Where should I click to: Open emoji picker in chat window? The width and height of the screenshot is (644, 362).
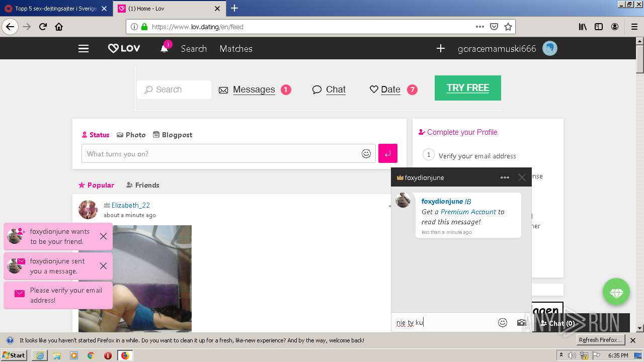click(502, 323)
